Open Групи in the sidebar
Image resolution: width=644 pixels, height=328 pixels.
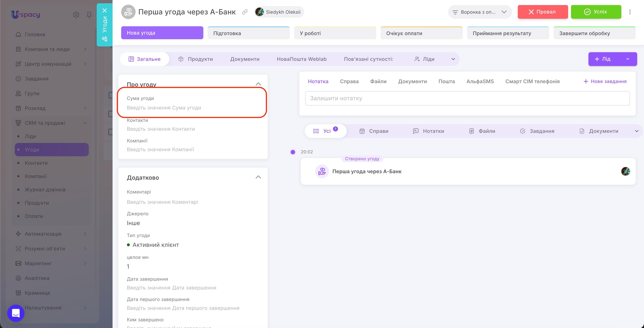pyautogui.click(x=32, y=93)
